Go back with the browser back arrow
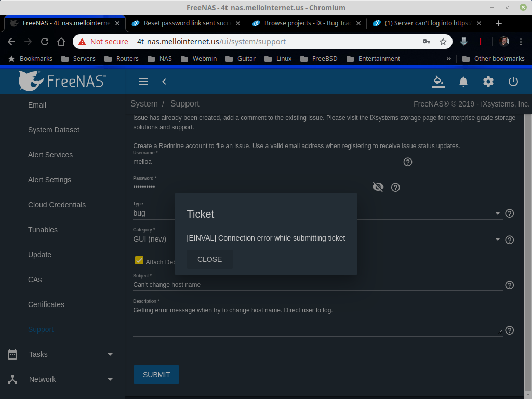 coord(11,42)
